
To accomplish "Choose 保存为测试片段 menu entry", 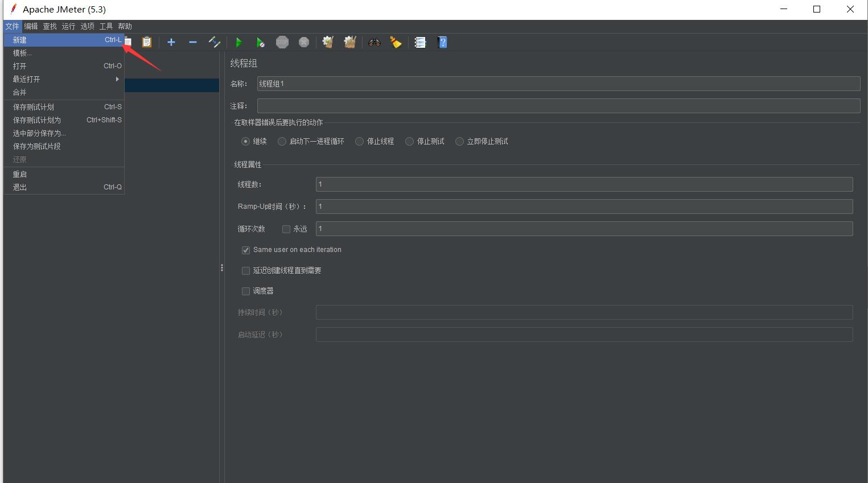I will pos(64,146).
